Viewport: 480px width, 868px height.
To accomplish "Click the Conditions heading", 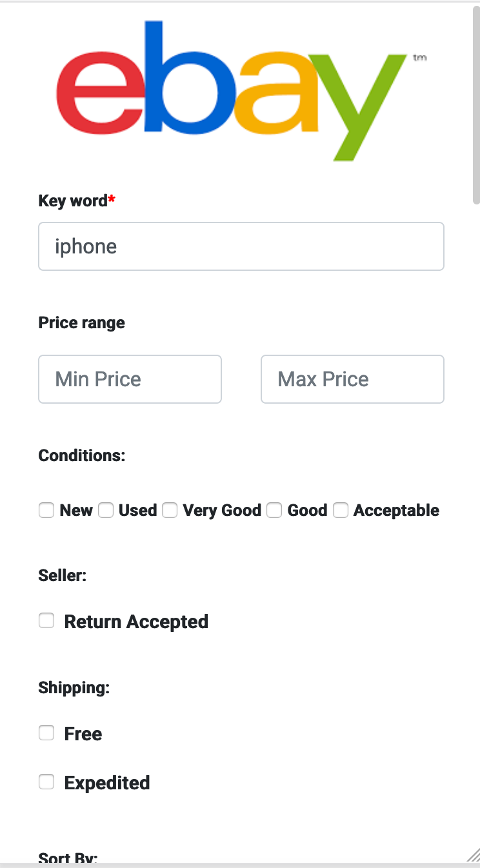I will pyautogui.click(x=82, y=455).
